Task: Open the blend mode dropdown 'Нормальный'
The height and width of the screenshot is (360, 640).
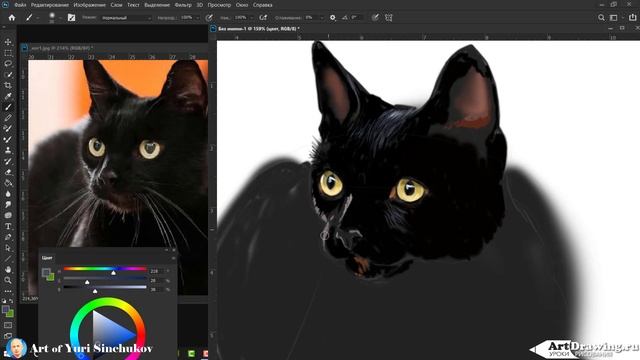Action: [126, 18]
